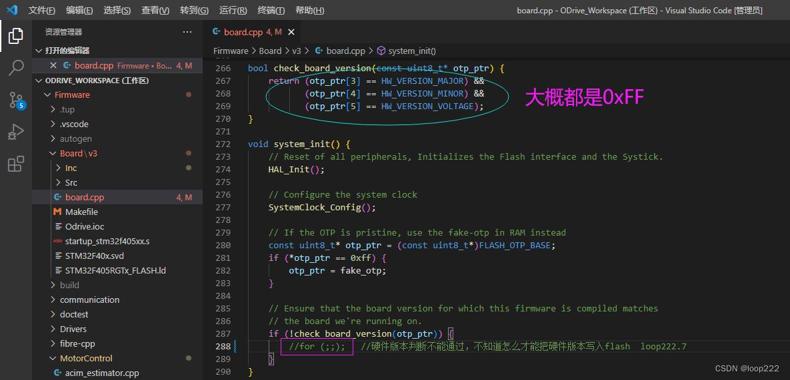790x380 pixels.
Task: Open acim_estimator.cpp file
Action: tap(117, 372)
